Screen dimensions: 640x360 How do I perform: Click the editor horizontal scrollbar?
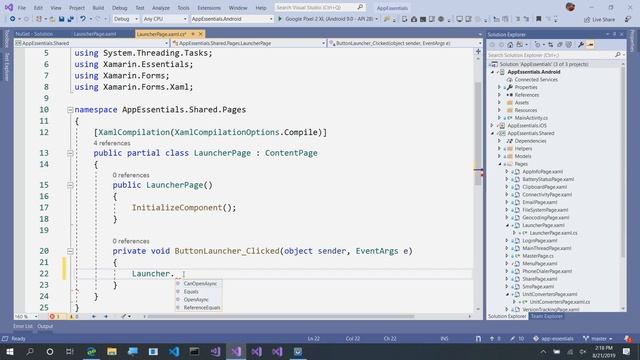point(281,316)
